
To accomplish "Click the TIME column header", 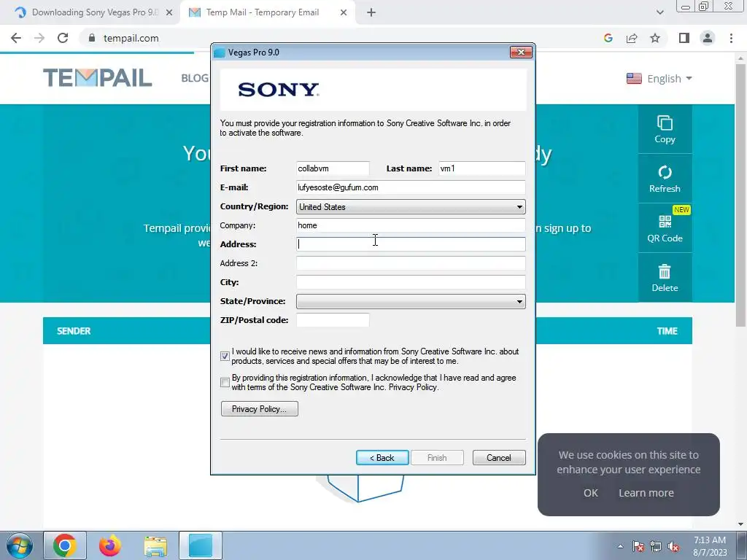I will coord(667,331).
